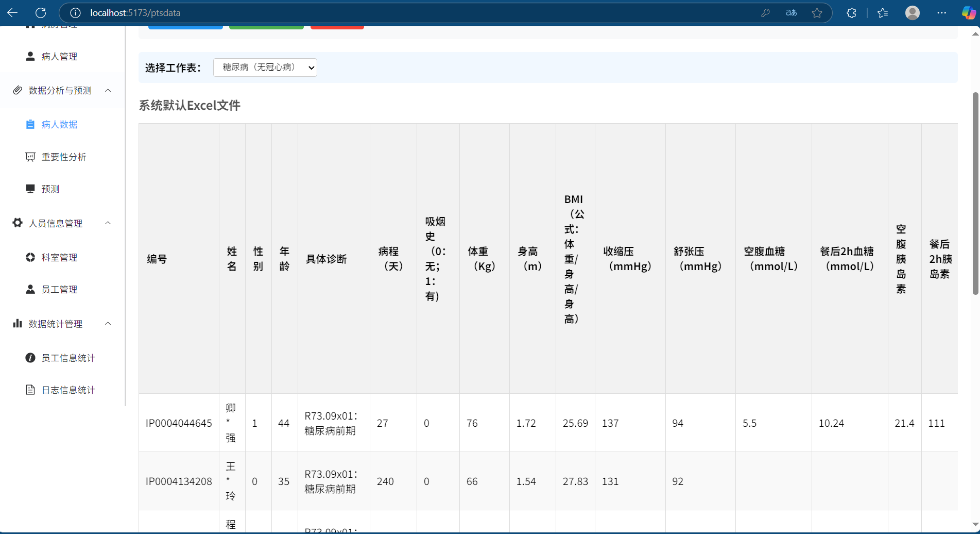
Task: Click the translate page icon
Action: click(791, 13)
